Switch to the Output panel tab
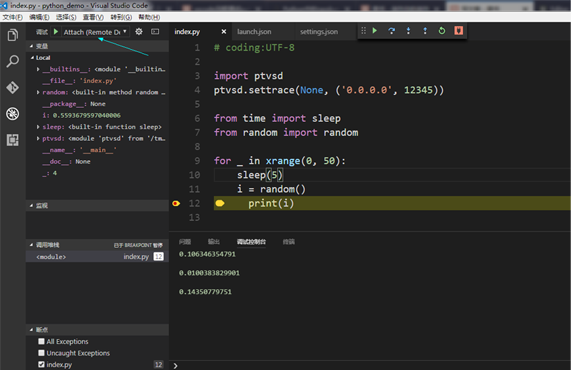 pyautogui.click(x=214, y=242)
